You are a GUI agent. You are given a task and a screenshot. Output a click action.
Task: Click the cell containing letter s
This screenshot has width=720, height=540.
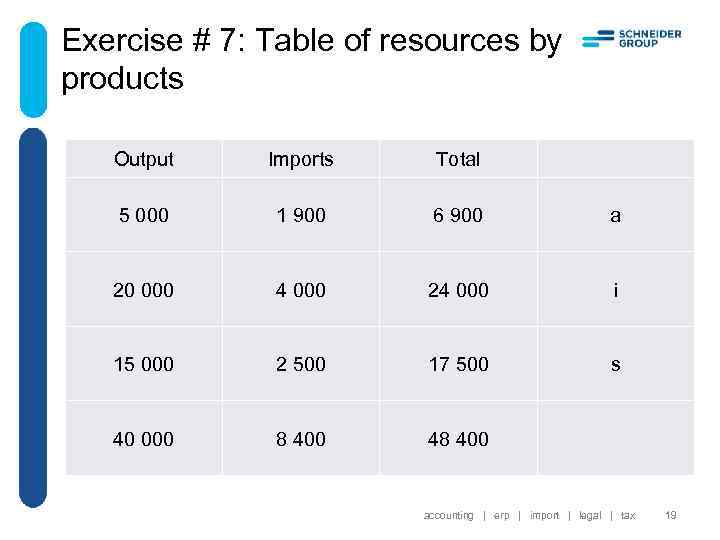coord(615,364)
